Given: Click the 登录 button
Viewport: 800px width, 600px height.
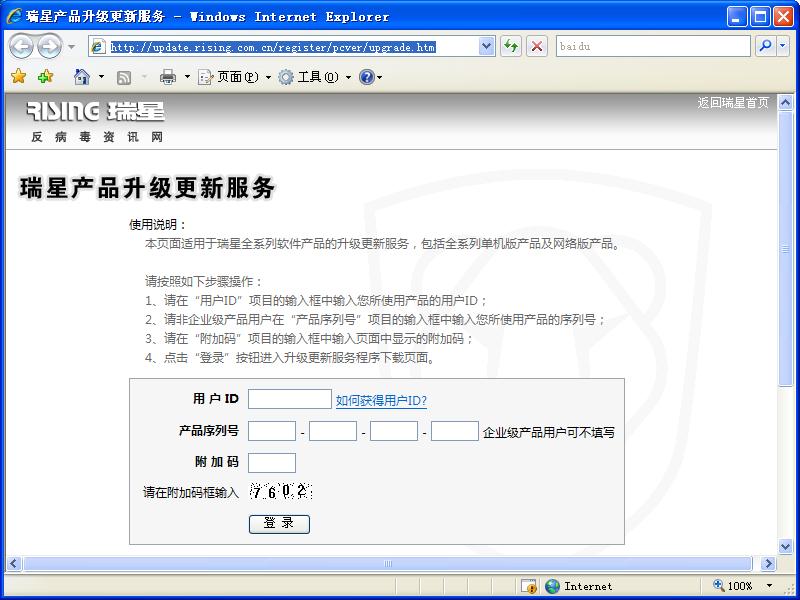Looking at the screenshot, I should (279, 524).
